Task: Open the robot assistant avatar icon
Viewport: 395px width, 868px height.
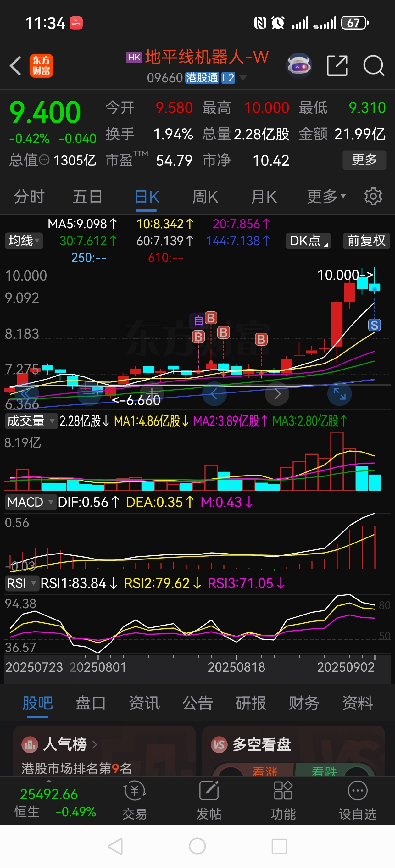Action: pos(299,65)
